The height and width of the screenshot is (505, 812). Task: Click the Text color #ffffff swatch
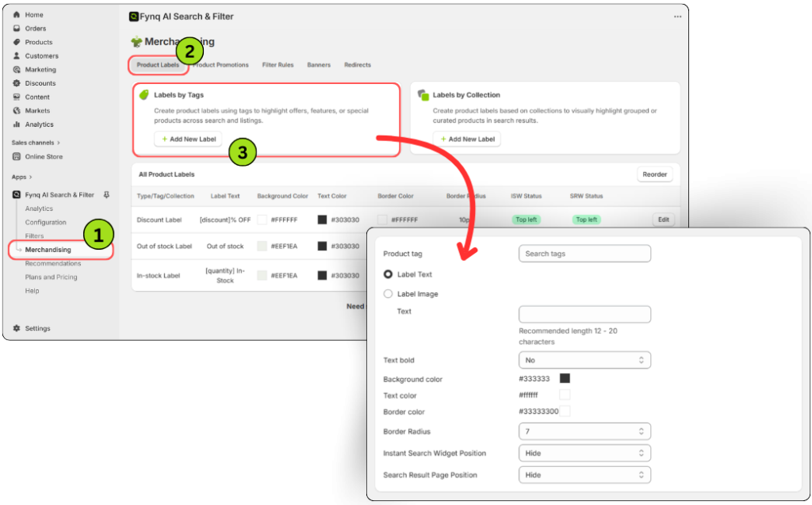point(565,395)
